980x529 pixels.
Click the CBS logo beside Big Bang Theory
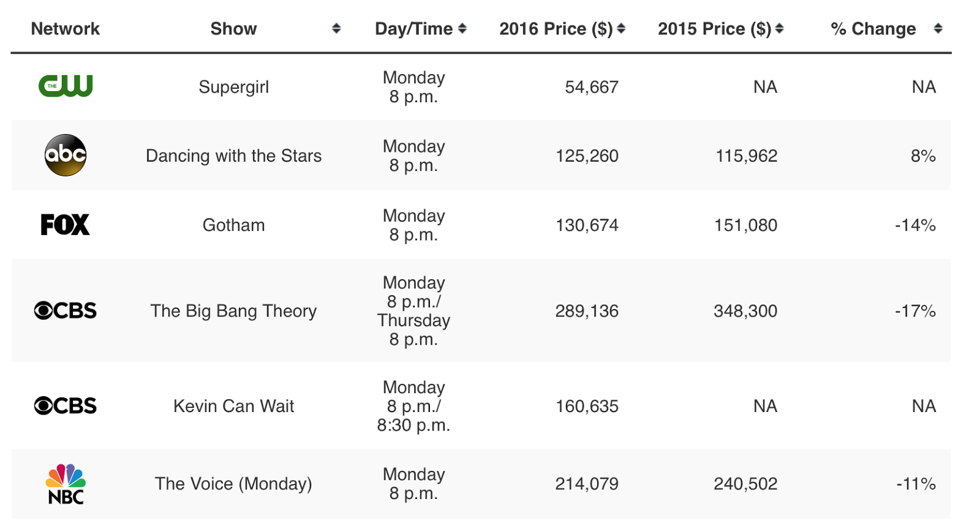pos(66,310)
